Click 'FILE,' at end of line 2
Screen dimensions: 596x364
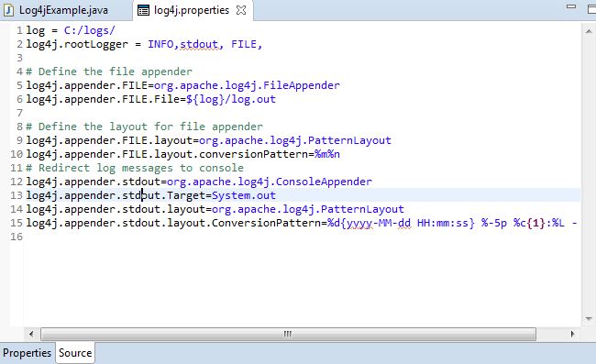click(247, 44)
